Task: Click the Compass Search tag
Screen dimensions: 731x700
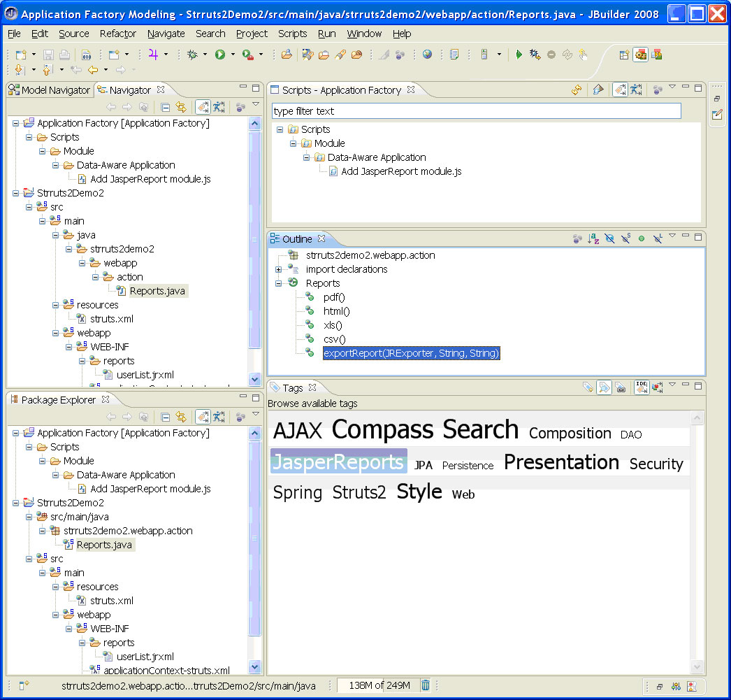Action: 425,429
